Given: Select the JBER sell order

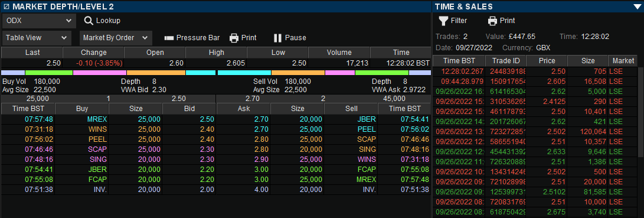Looking at the screenshot, I should [323, 119].
